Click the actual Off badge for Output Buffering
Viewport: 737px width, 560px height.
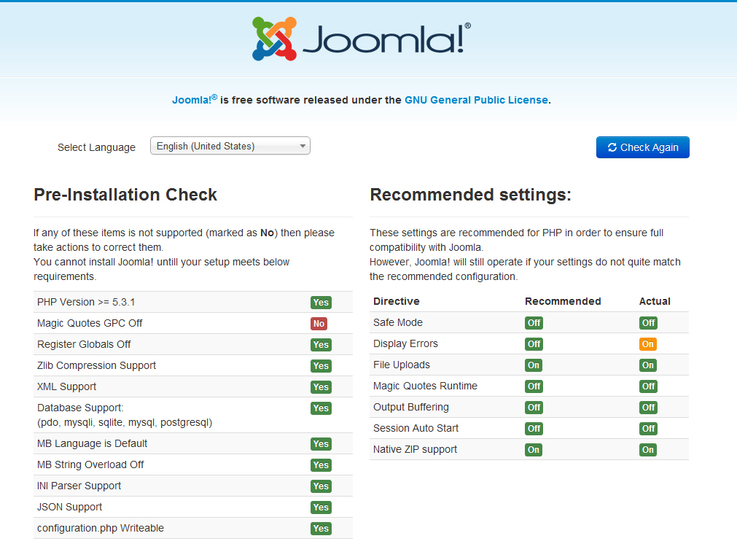tap(648, 408)
